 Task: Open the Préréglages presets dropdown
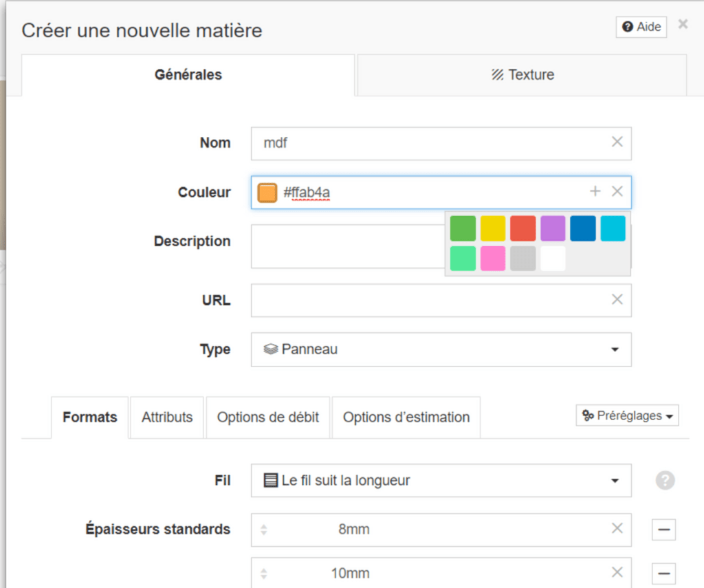click(x=627, y=415)
